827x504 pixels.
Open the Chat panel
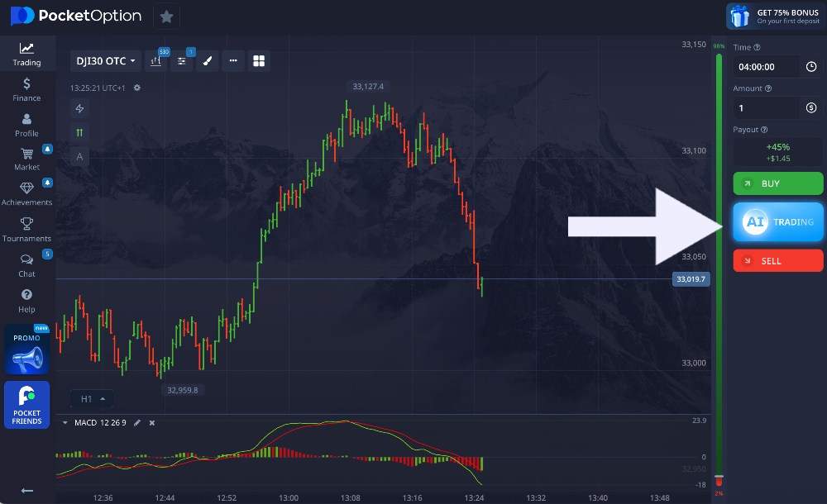point(26,266)
